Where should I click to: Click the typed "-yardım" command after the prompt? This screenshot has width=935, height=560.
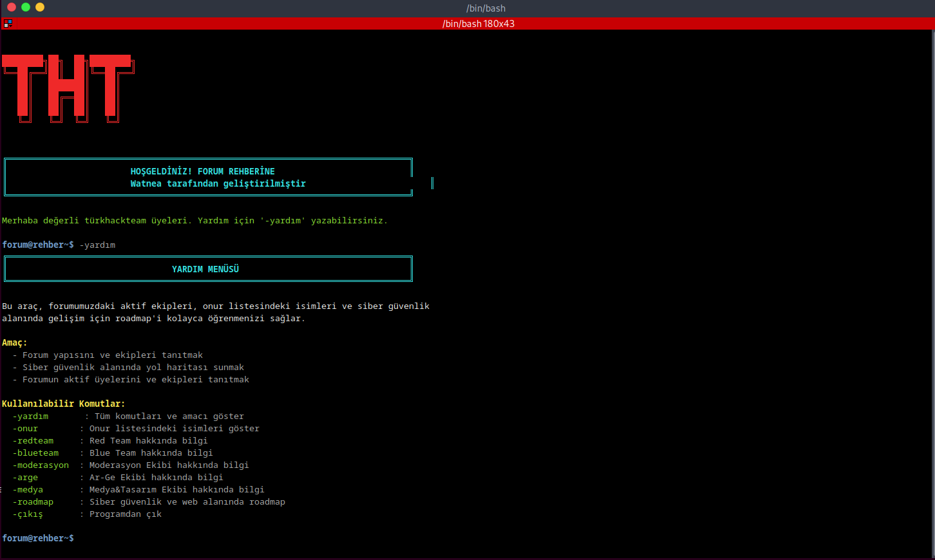97,245
